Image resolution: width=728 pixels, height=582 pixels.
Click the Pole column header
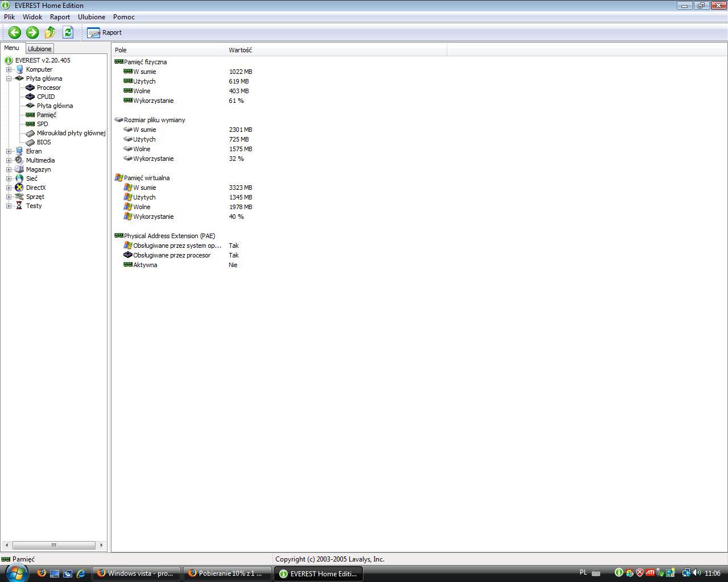(168, 50)
